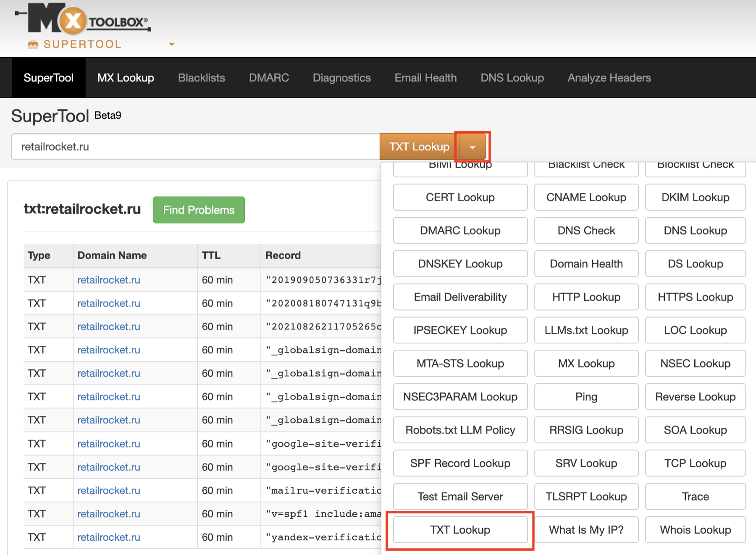Choose HTTP Lookup option
Viewport: 756px width, 555px height.
[x=586, y=297]
